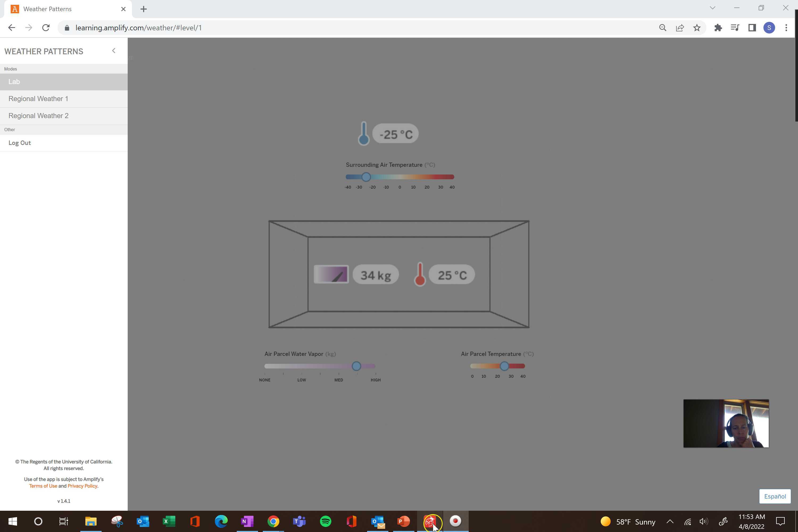Open Amplify's Terms of Use link

click(43, 486)
